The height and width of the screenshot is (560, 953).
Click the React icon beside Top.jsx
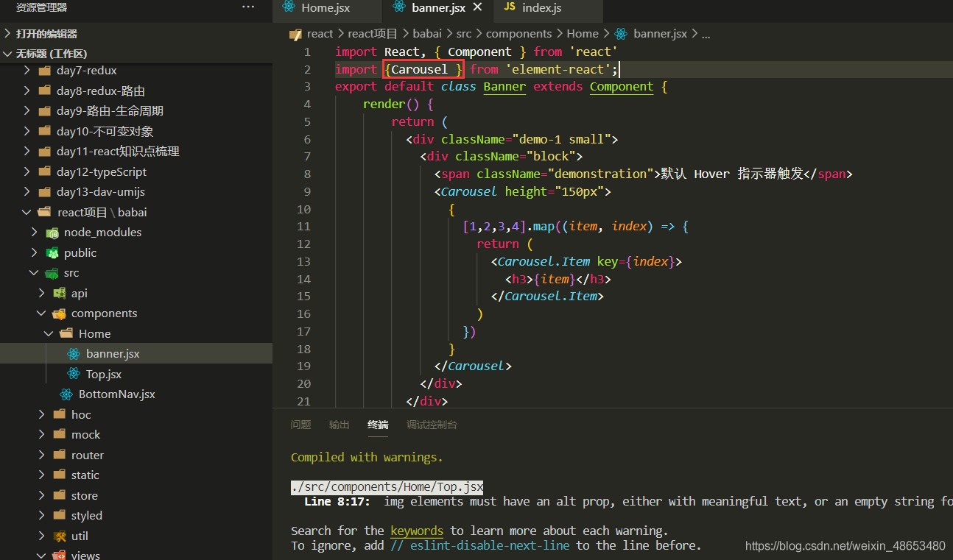[74, 375]
